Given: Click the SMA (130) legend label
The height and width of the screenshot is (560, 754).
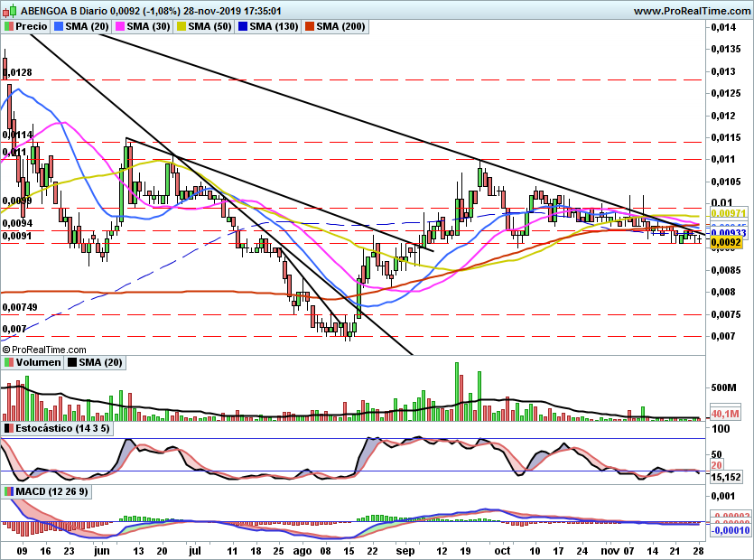Looking at the screenshot, I should 275,26.
